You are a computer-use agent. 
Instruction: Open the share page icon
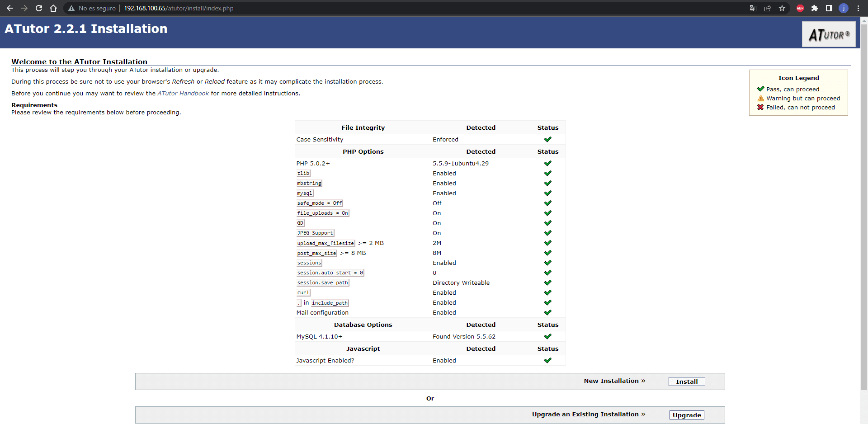[x=768, y=8]
